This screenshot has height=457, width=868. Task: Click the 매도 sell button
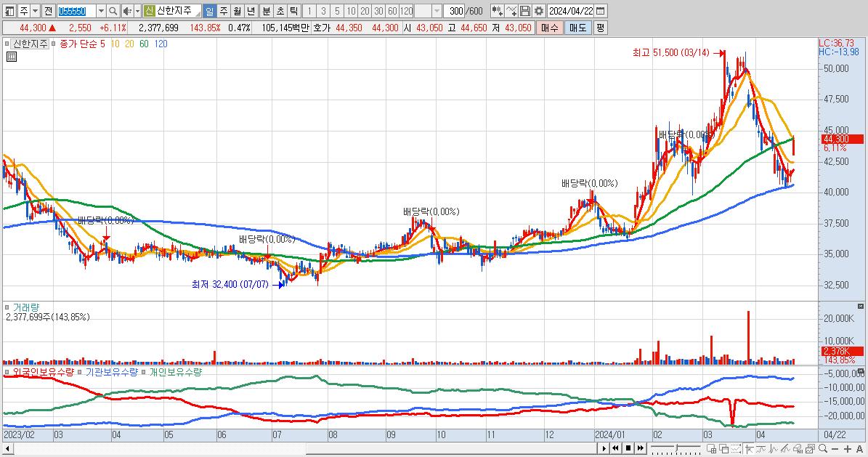[x=578, y=28]
